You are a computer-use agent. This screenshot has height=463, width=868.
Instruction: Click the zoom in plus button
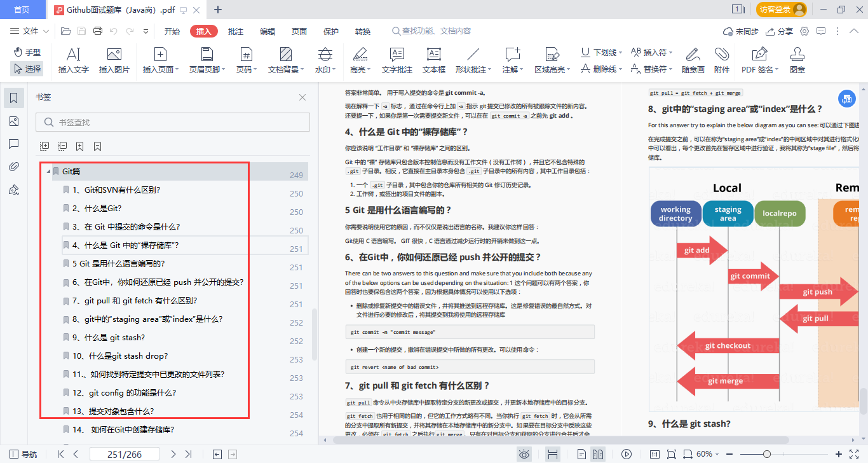pyautogui.click(x=839, y=454)
